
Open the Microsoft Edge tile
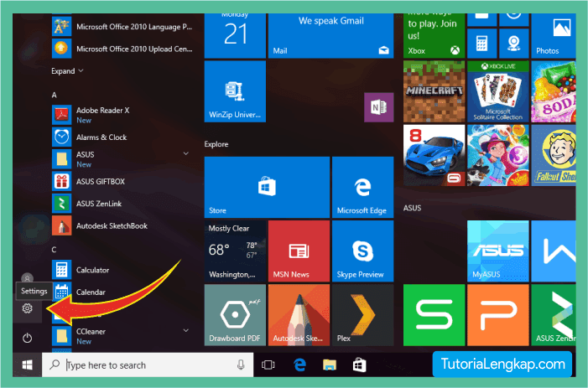(x=362, y=187)
